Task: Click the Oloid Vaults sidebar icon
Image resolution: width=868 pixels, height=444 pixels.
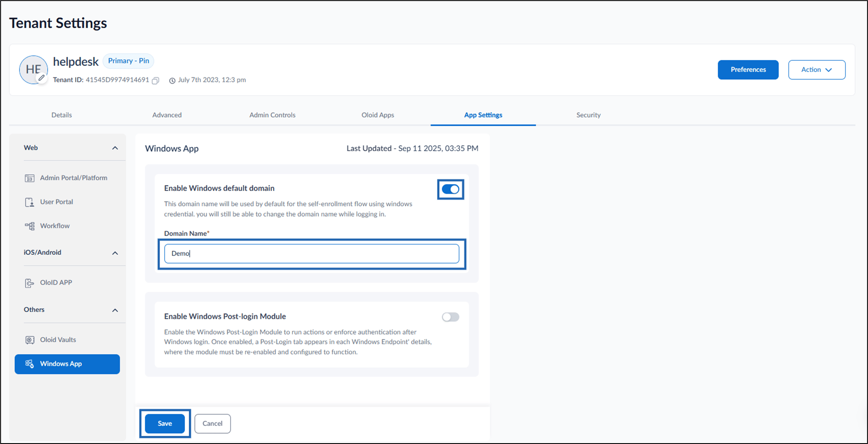Action: pyautogui.click(x=29, y=340)
